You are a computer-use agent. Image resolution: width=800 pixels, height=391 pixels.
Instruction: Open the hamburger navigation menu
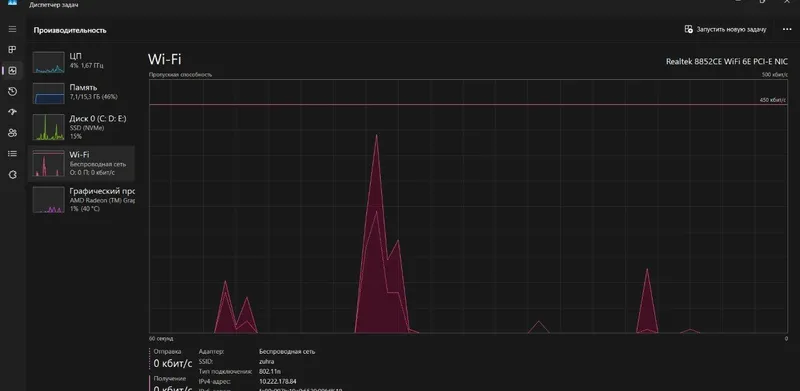coord(12,29)
